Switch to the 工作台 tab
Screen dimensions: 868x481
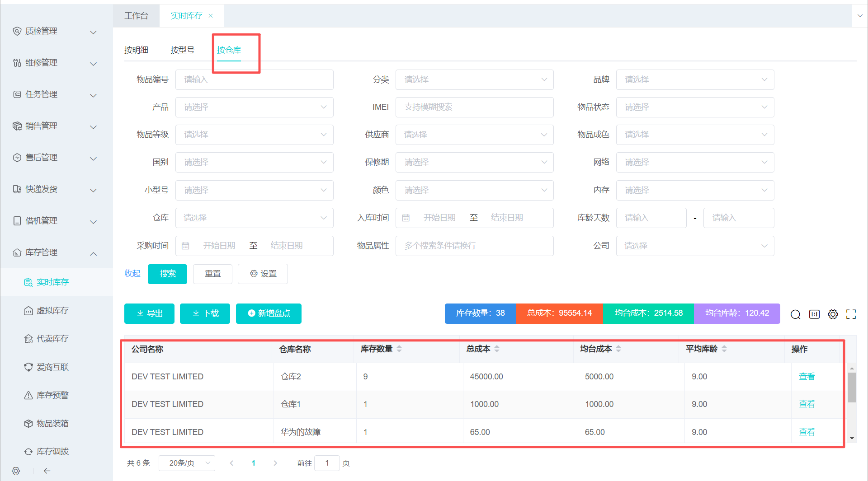[136, 16]
